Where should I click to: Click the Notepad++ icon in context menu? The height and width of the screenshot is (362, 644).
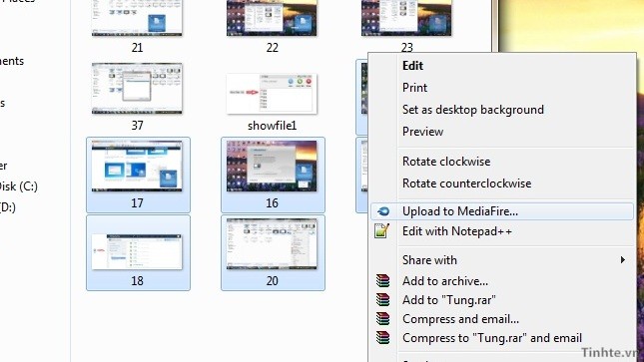pyautogui.click(x=382, y=231)
